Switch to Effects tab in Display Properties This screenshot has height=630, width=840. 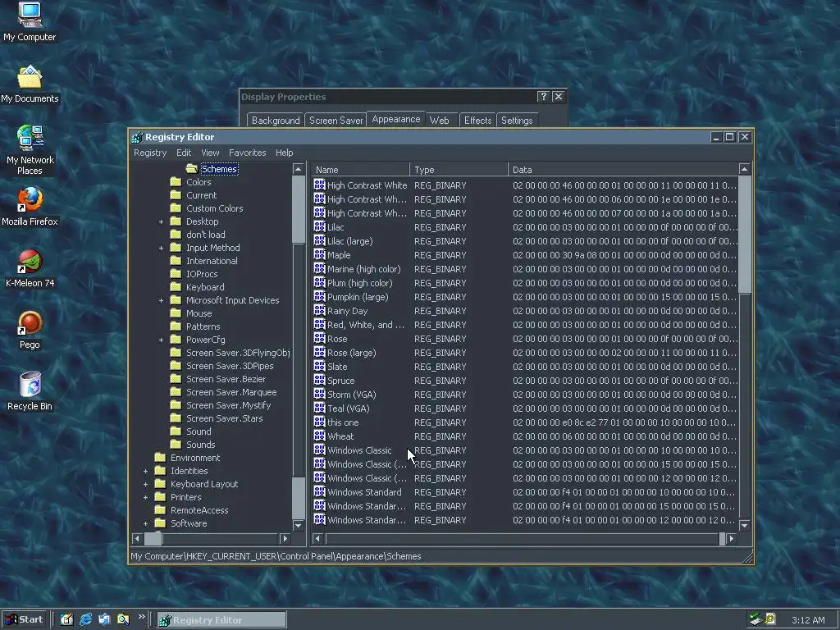click(477, 121)
